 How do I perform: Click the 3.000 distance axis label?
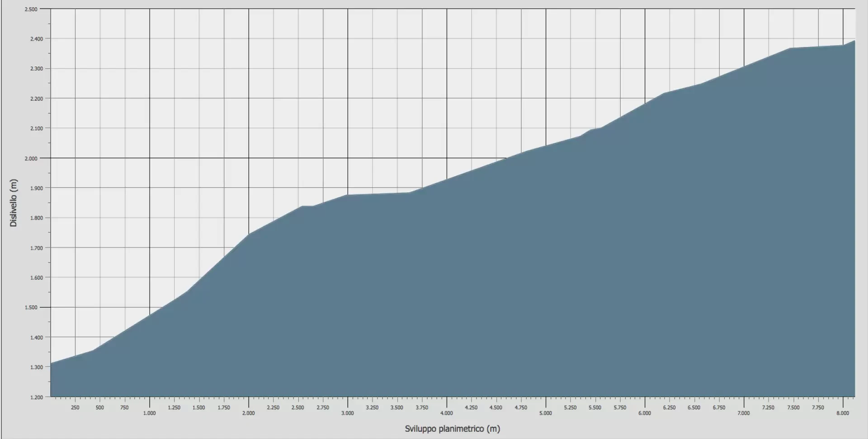(x=348, y=413)
